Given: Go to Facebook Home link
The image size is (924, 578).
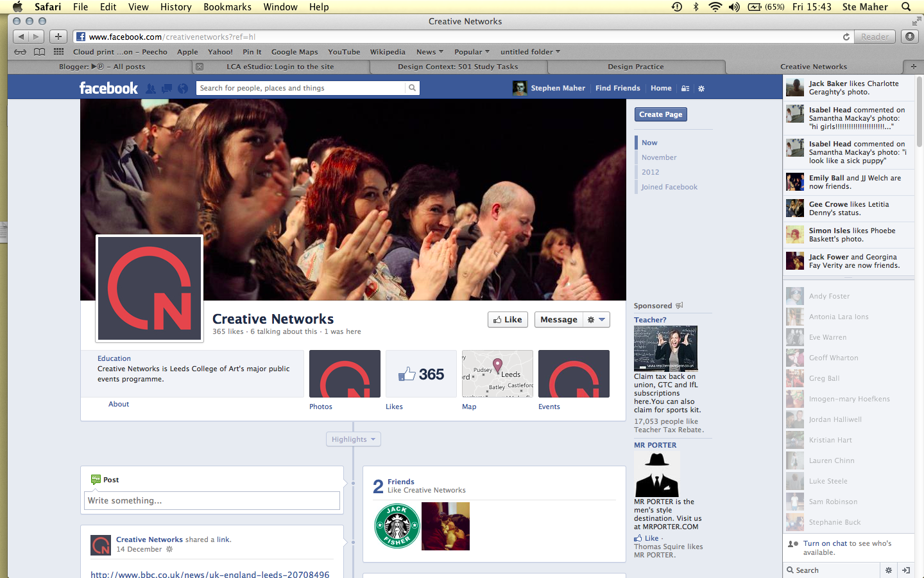Looking at the screenshot, I should click(661, 88).
